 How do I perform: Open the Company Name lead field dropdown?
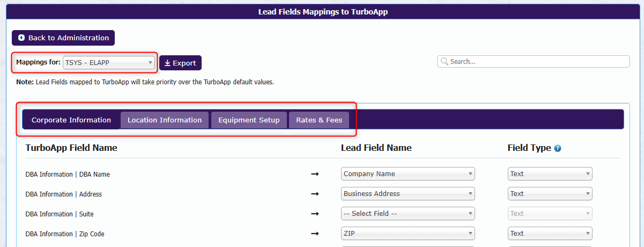click(408, 174)
